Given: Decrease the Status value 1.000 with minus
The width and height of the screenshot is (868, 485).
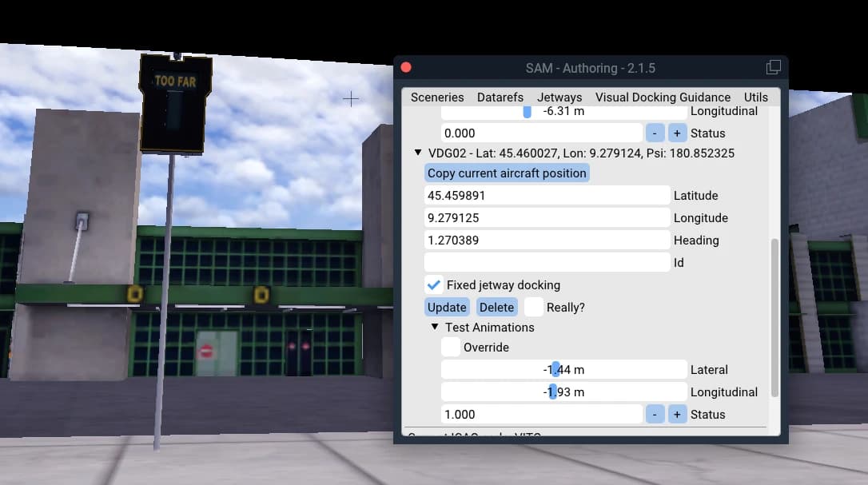Looking at the screenshot, I should click(x=655, y=414).
